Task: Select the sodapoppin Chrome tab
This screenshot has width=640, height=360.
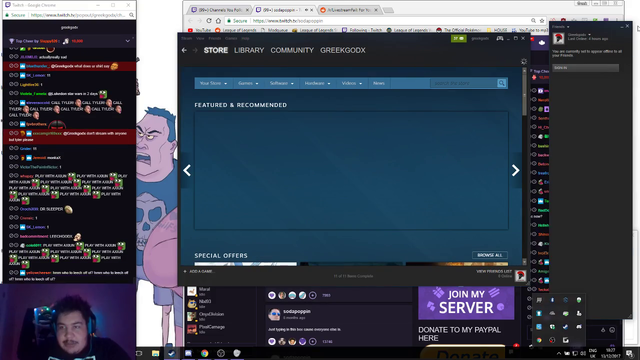Action: coord(284,10)
